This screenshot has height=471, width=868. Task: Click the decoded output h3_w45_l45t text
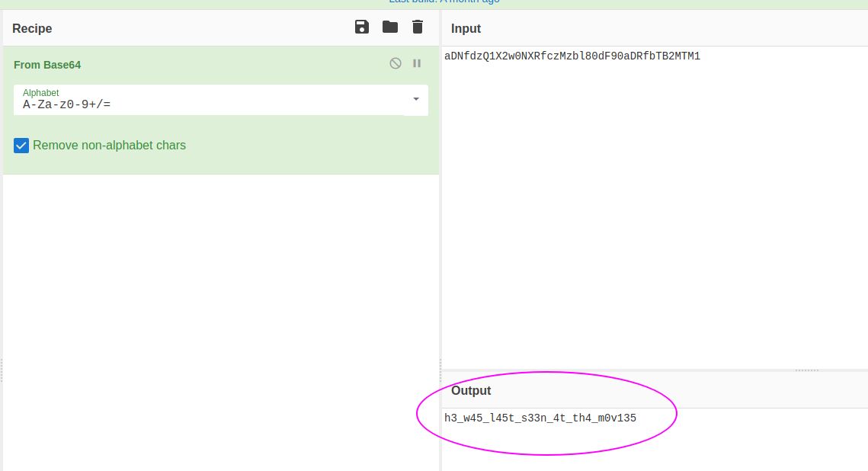(x=540, y=418)
